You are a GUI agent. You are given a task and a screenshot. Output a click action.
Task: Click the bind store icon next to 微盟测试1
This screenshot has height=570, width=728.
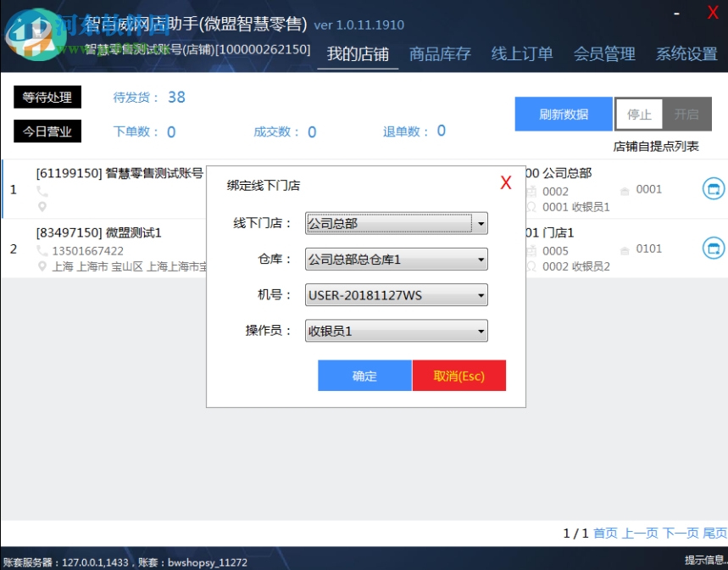pyautogui.click(x=714, y=249)
